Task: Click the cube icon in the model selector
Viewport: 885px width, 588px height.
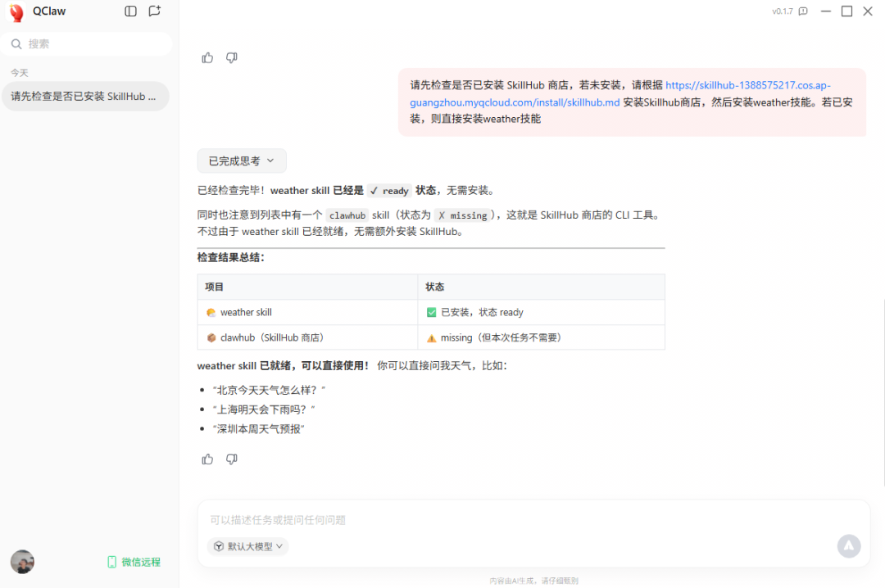Action: click(219, 546)
